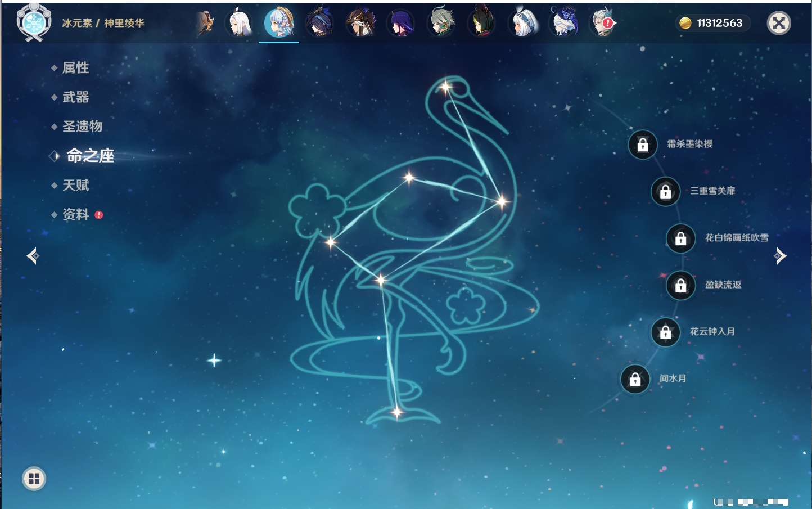The height and width of the screenshot is (509, 812).
Task: Click the lock icon for 间水月
Action: [x=635, y=379]
